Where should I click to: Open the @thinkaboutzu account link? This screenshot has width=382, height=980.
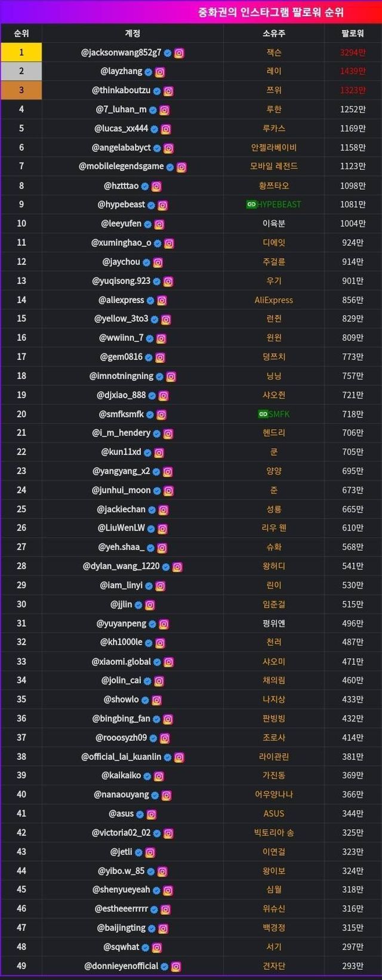click(x=121, y=91)
